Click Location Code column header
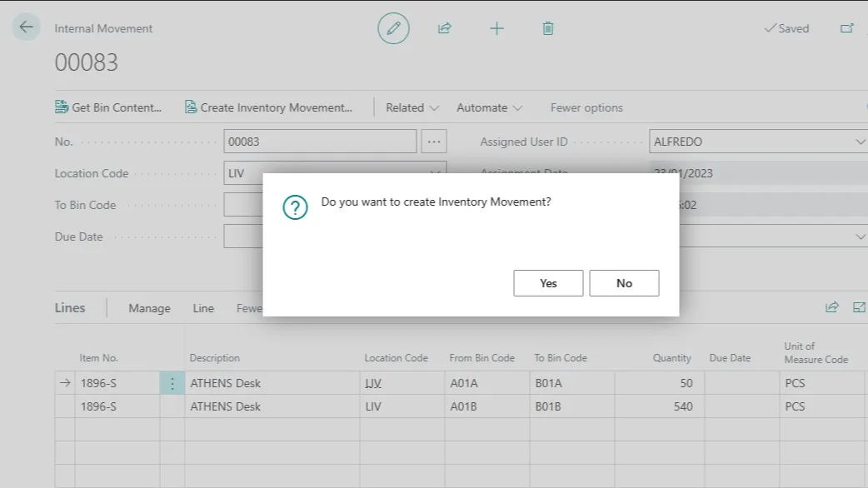The height and width of the screenshot is (488, 868). click(396, 358)
